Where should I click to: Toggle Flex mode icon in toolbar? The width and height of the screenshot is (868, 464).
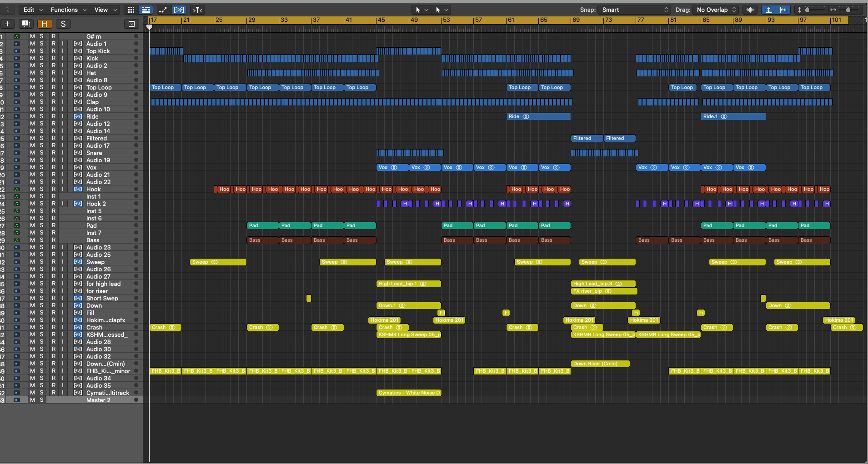coord(179,10)
